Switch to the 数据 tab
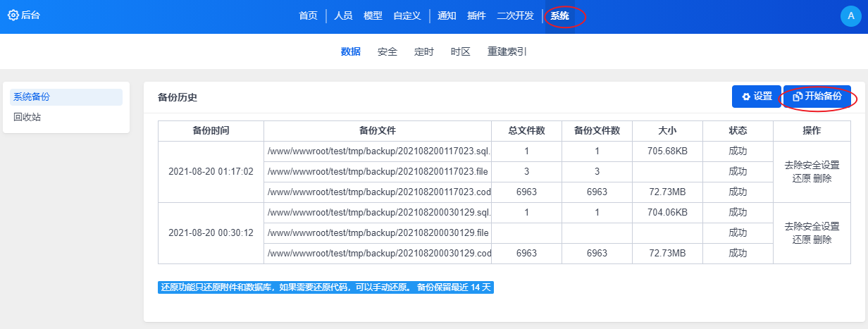The width and height of the screenshot is (868, 329). (350, 51)
